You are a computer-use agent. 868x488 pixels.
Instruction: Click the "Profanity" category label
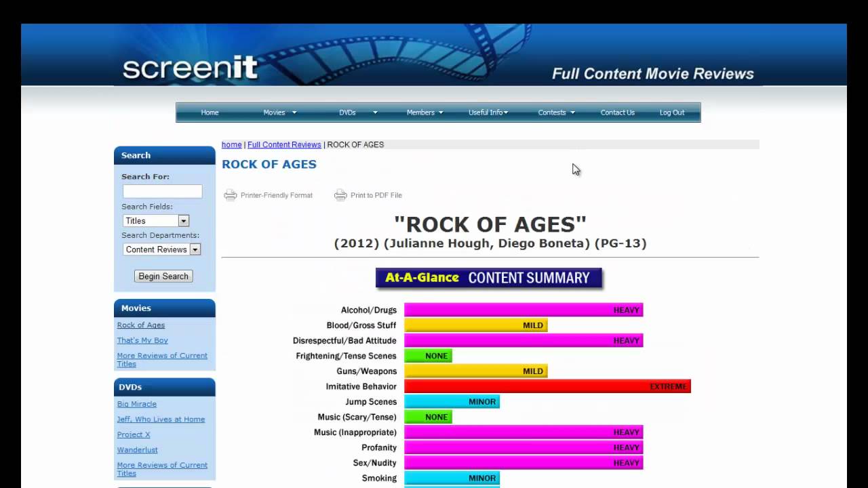[x=379, y=447]
